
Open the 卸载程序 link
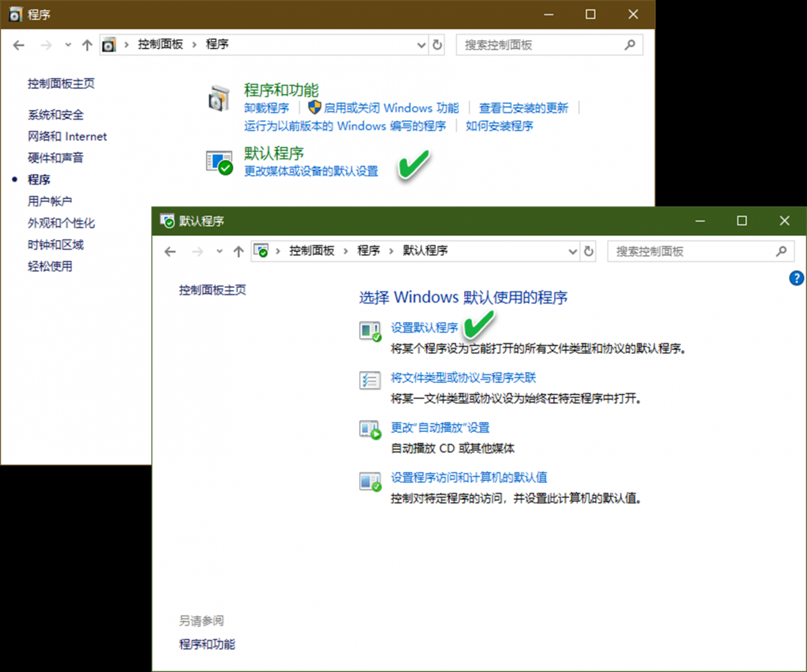tap(266, 108)
